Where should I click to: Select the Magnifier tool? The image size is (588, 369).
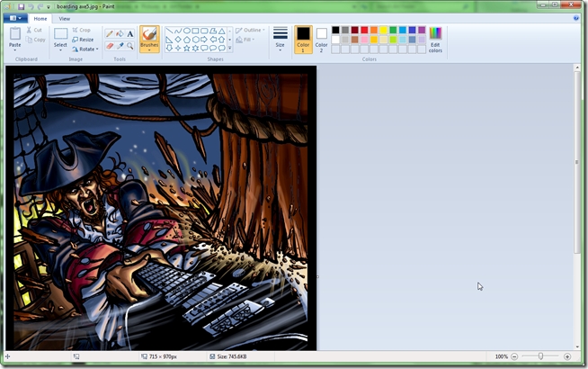129,46
